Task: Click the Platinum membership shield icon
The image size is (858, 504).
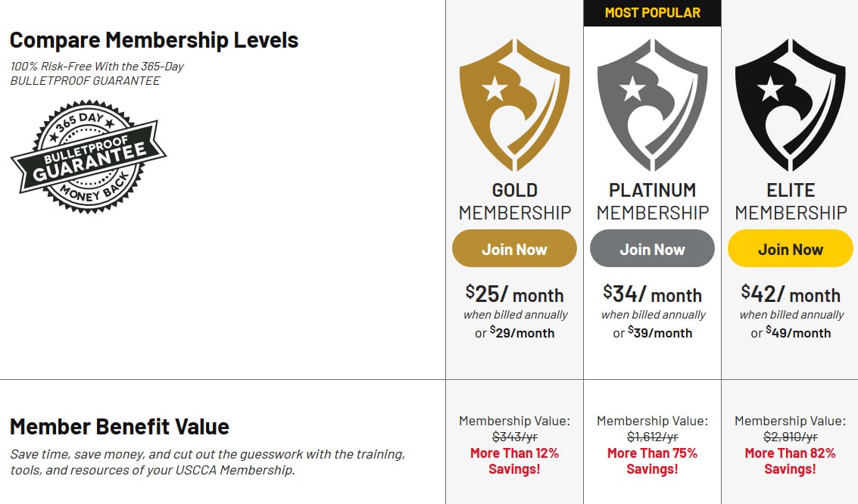Action: 652,104
